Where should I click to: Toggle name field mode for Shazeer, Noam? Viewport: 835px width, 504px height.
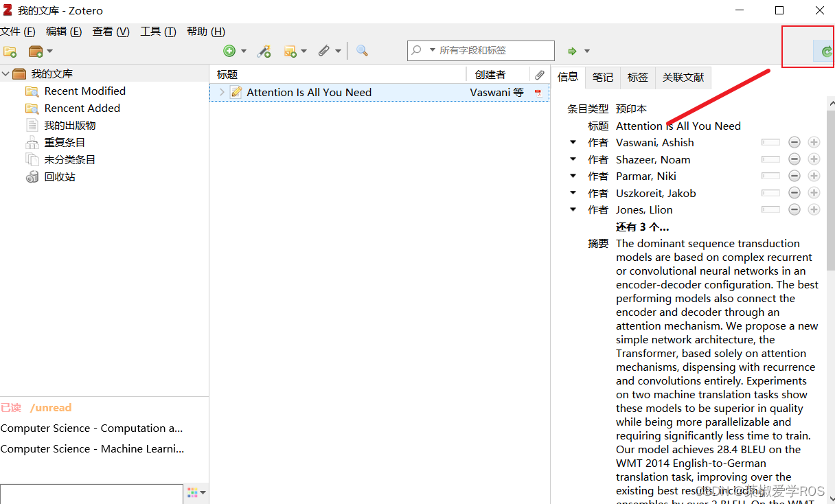770,159
